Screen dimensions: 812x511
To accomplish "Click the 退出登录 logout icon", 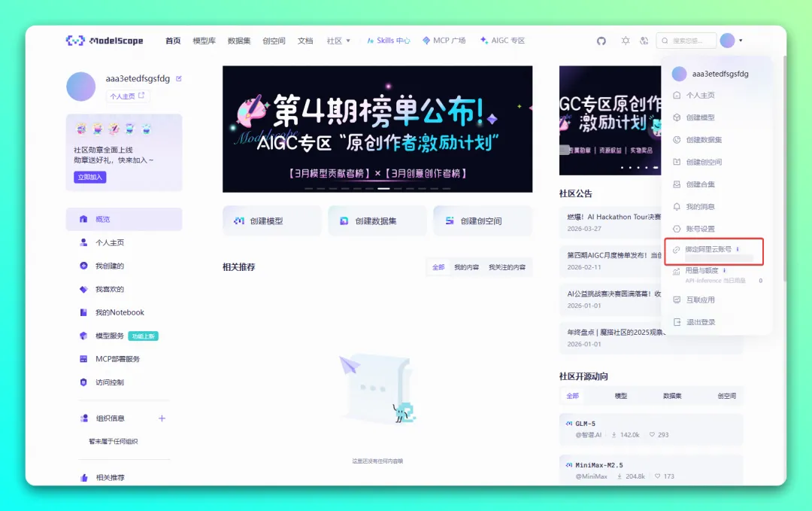I will click(x=677, y=322).
